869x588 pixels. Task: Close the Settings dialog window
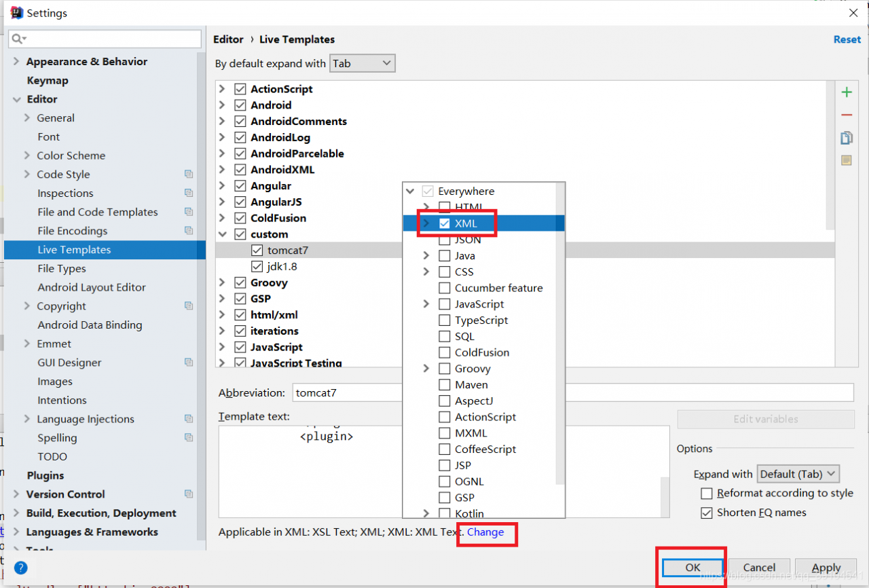[x=853, y=13]
